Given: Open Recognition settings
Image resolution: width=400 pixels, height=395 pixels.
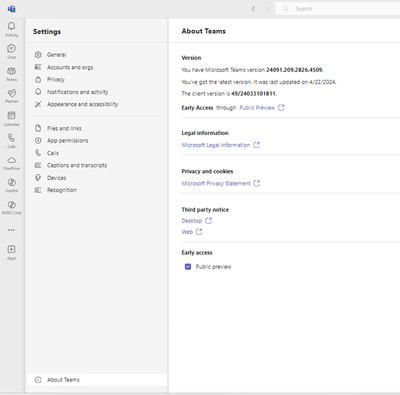Looking at the screenshot, I should pos(62,190).
